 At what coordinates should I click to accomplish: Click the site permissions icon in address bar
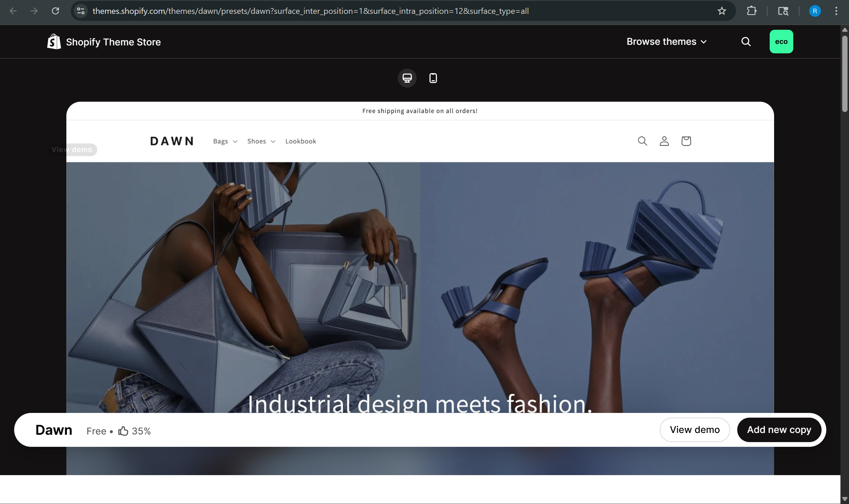pyautogui.click(x=80, y=11)
